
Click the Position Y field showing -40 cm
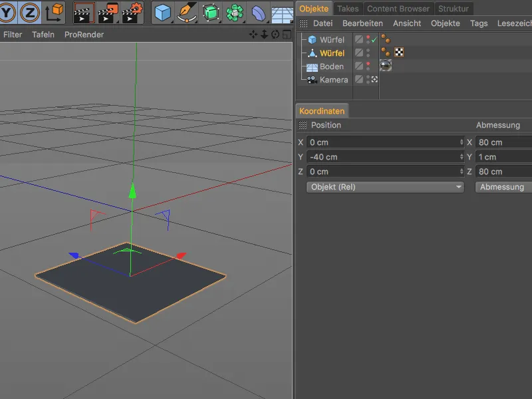(x=386, y=157)
